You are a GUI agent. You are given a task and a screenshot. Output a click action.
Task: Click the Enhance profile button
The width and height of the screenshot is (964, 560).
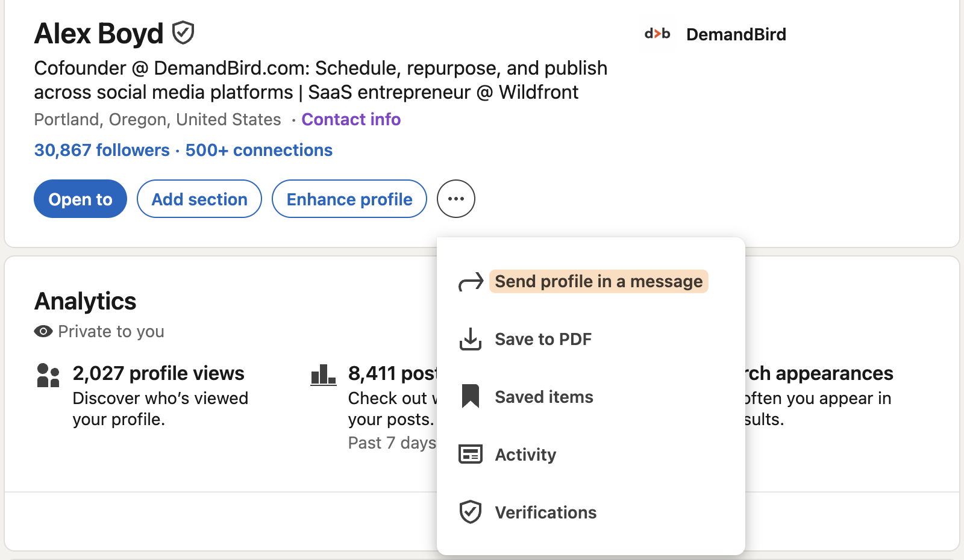coord(349,199)
